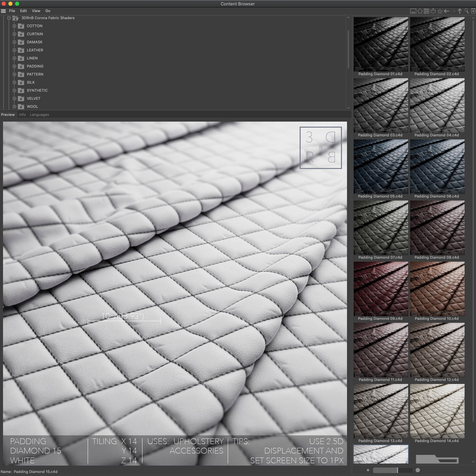476x476 pixels.
Task: Open search with the magnifier icon
Action: (x=466, y=11)
